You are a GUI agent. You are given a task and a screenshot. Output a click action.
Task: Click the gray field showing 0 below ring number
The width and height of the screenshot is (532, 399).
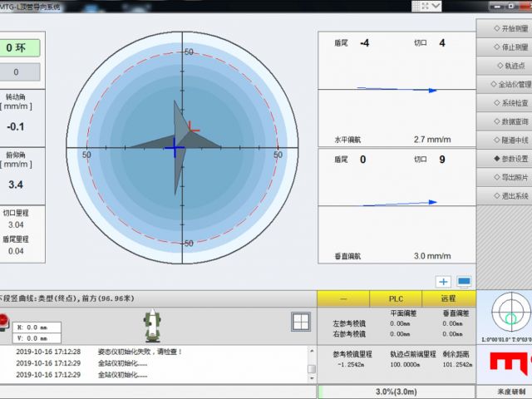18,72
